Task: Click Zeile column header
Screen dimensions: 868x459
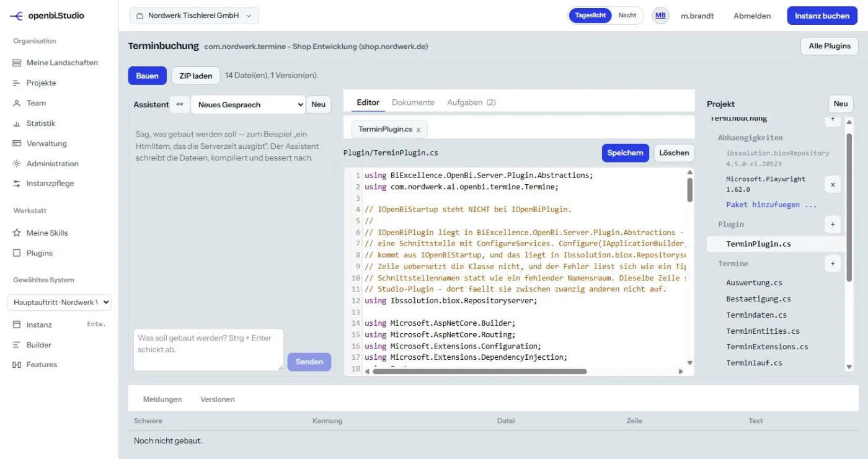Action: 634,421
